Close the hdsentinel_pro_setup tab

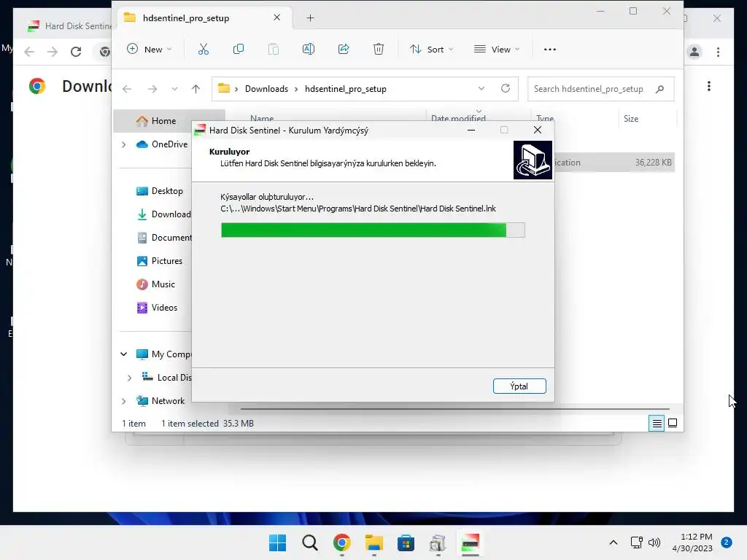(276, 17)
